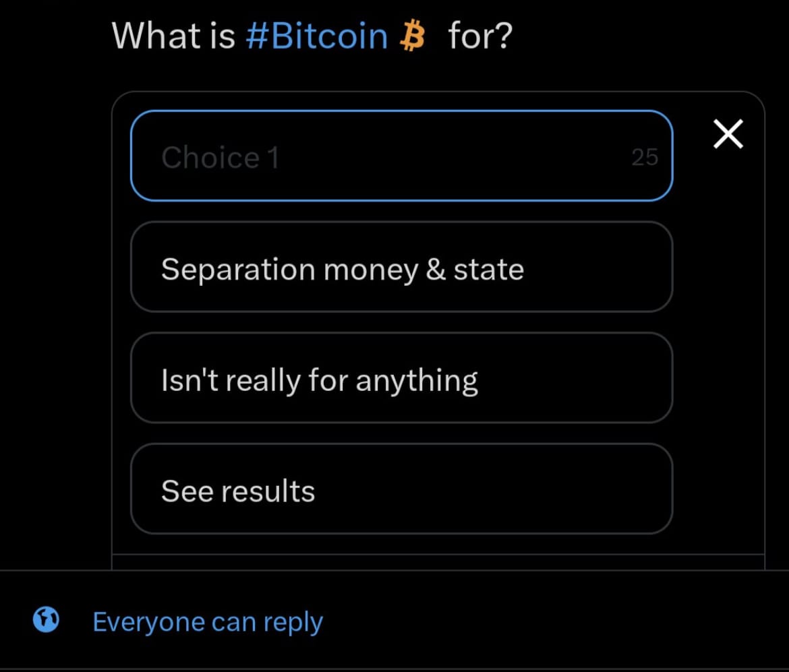Click the globe icon next to reply settings
This screenshot has height=672, width=789.
(45, 621)
